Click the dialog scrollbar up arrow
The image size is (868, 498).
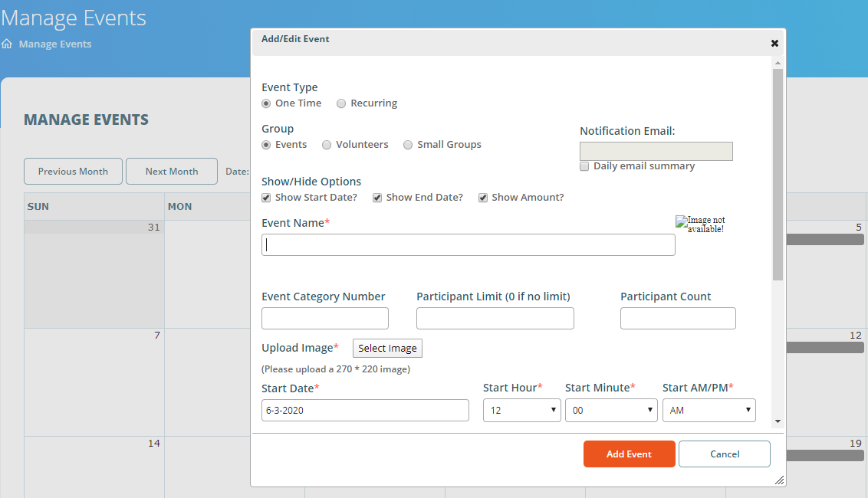click(x=778, y=63)
